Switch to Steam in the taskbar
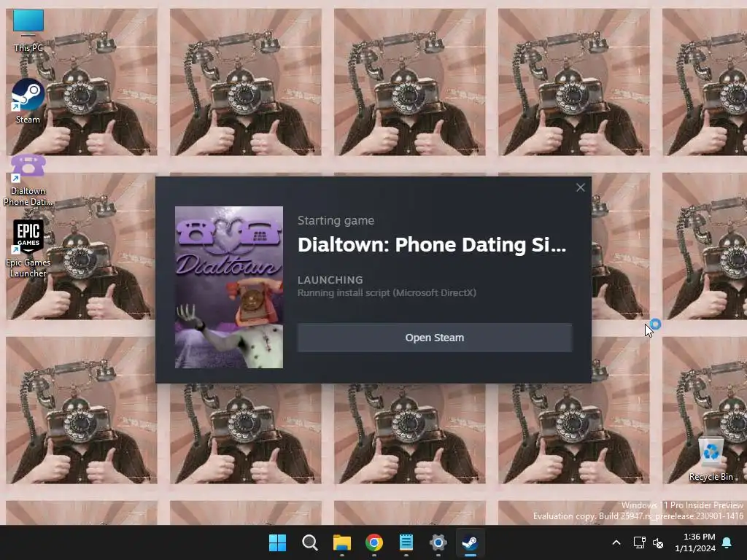 (x=471, y=542)
